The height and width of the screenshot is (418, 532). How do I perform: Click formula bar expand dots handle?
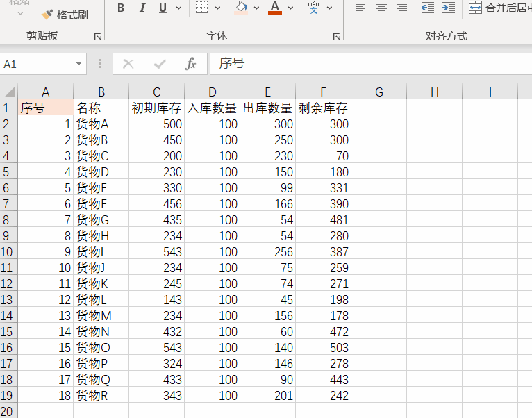point(99,64)
